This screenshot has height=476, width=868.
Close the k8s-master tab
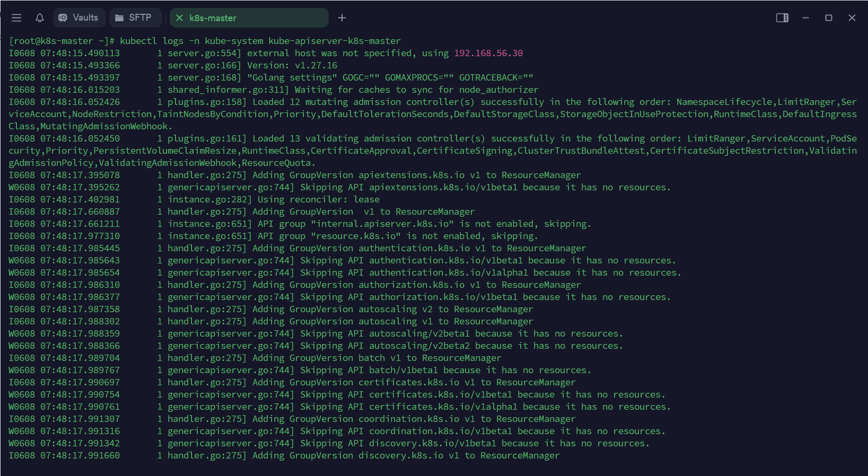click(x=179, y=18)
